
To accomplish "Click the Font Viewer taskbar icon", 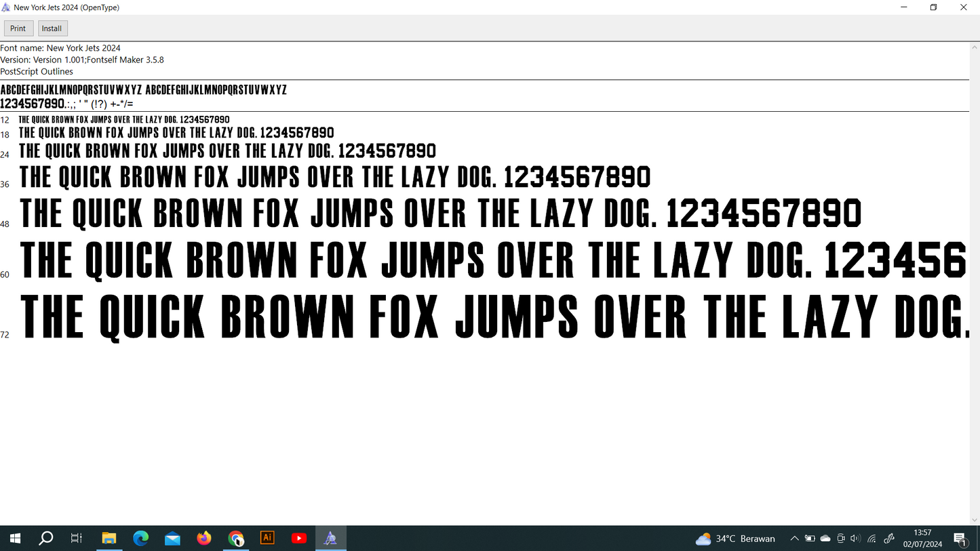I will point(330,538).
